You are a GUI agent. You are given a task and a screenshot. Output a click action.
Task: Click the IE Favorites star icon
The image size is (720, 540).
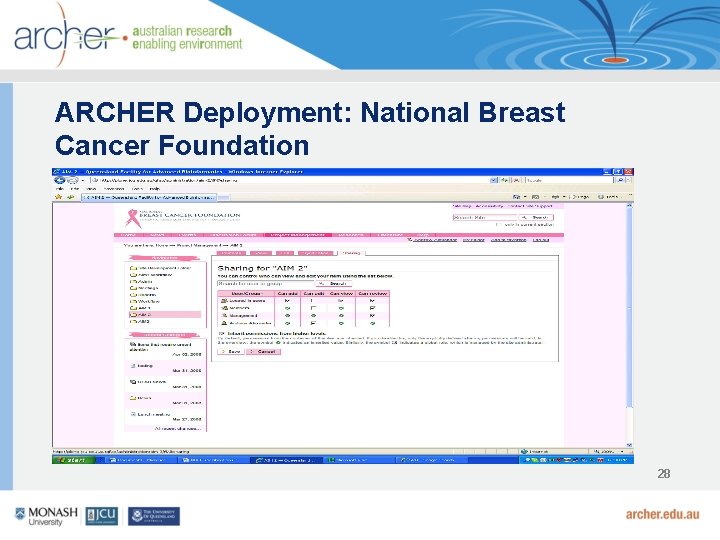tap(58, 197)
